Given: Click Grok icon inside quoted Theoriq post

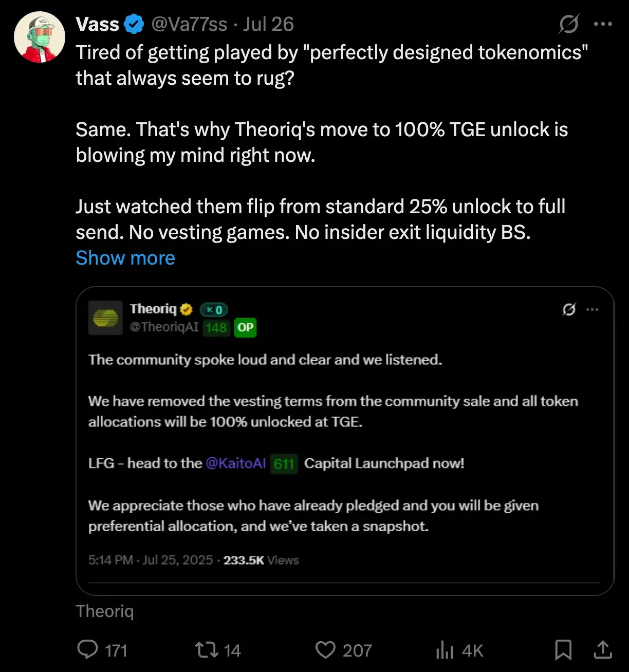Looking at the screenshot, I should click(x=569, y=309).
